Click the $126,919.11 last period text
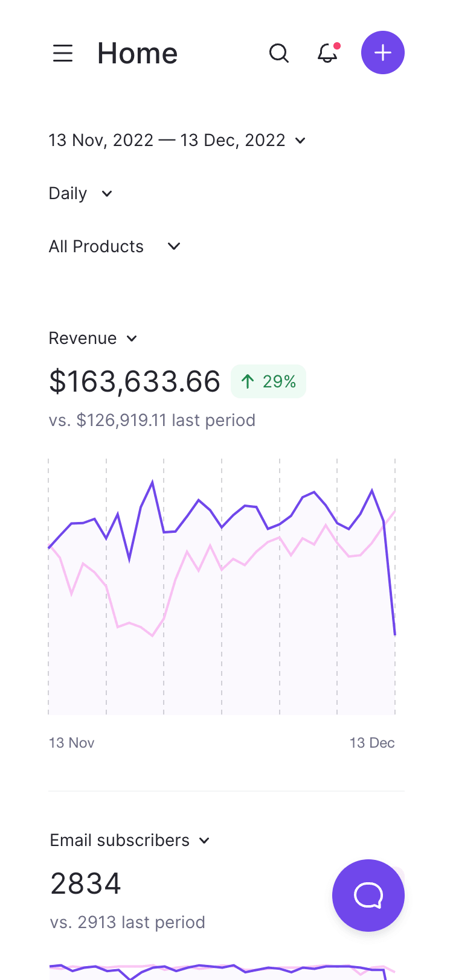The width and height of the screenshot is (453, 980). point(152,420)
